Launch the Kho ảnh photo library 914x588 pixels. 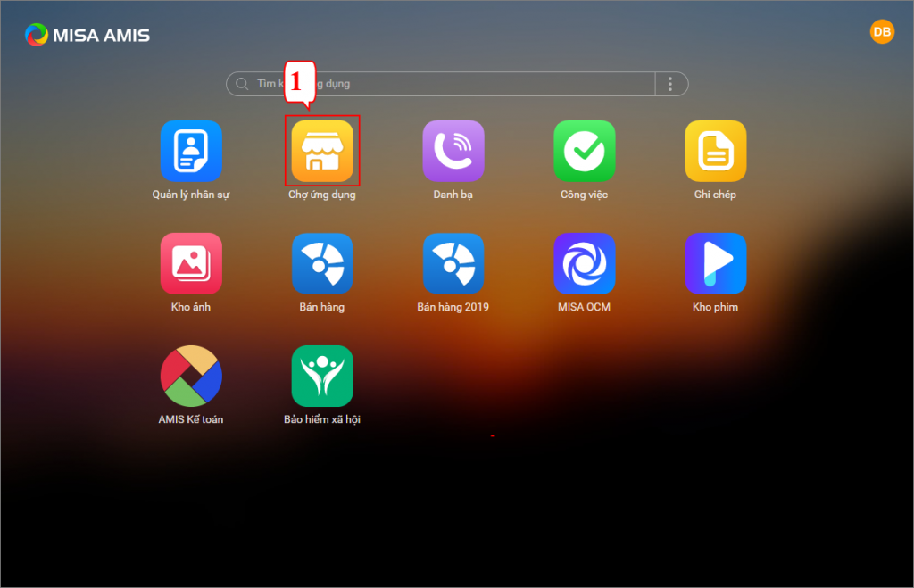point(191,263)
